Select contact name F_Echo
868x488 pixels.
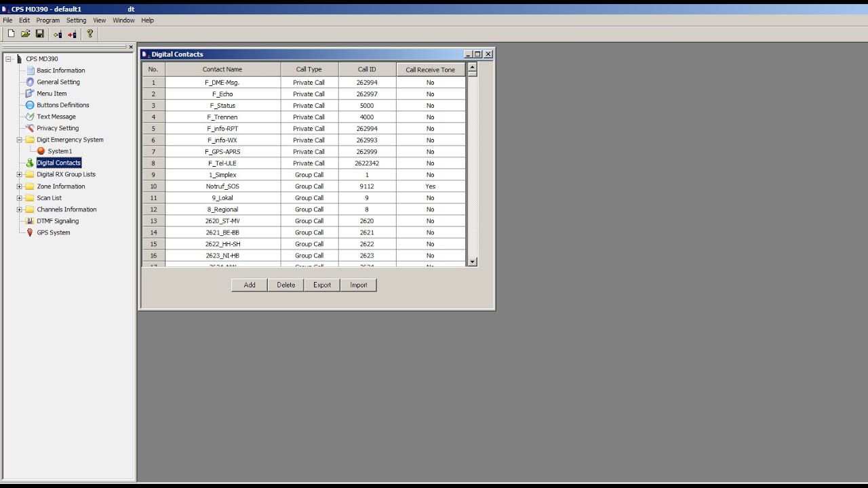(222, 94)
